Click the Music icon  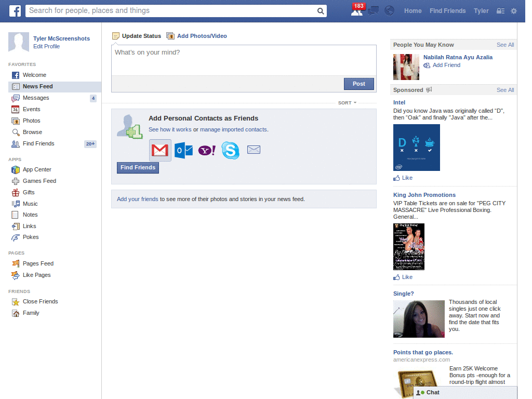click(x=15, y=204)
